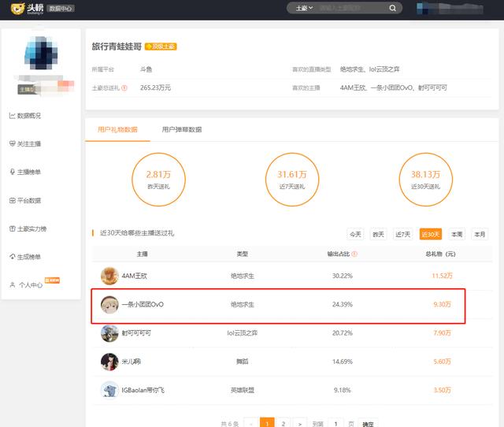Click the 顶级土豪 badge
The image size is (504, 427).
point(161,46)
